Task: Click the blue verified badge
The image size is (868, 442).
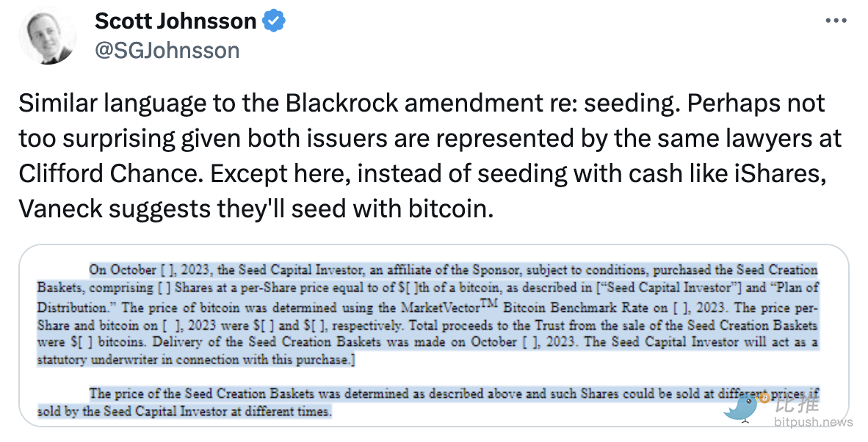Action: coord(274,22)
